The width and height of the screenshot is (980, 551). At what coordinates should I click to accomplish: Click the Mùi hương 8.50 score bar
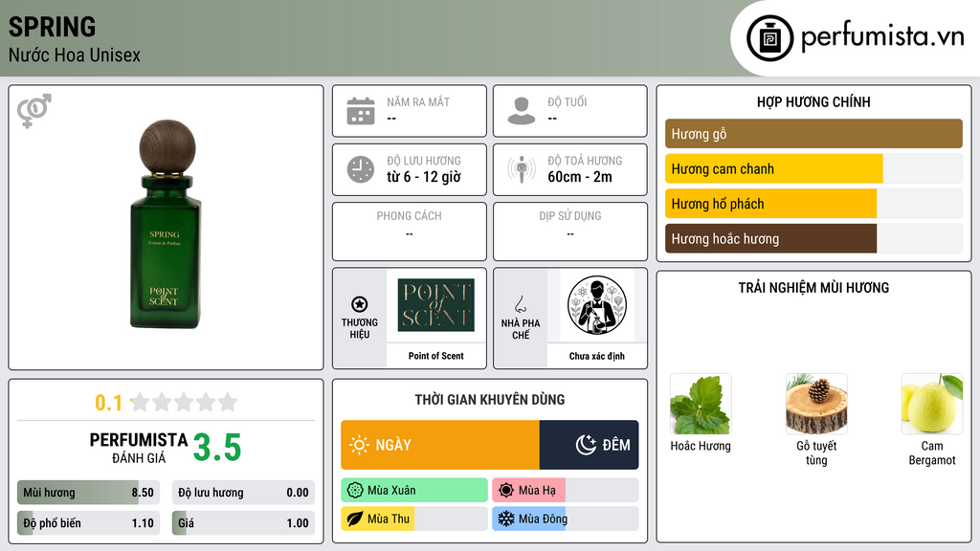coord(89,493)
